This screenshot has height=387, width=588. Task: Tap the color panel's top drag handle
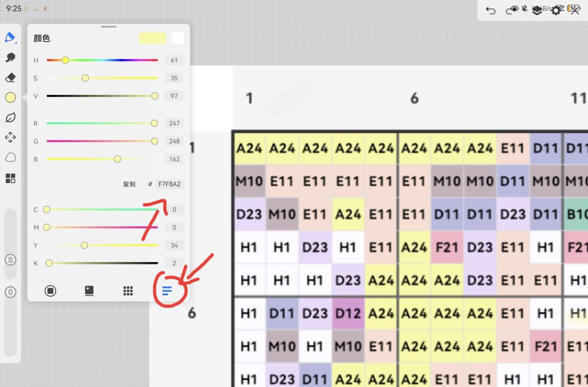[109, 27]
